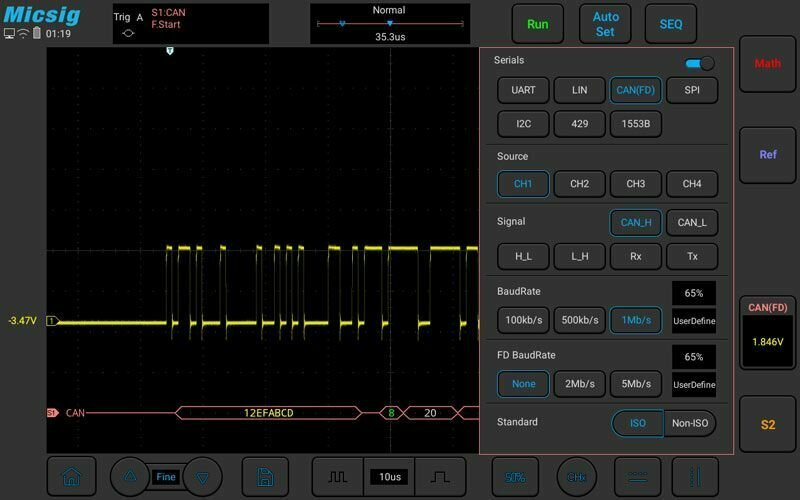Set signal type to Rx

tap(636, 256)
